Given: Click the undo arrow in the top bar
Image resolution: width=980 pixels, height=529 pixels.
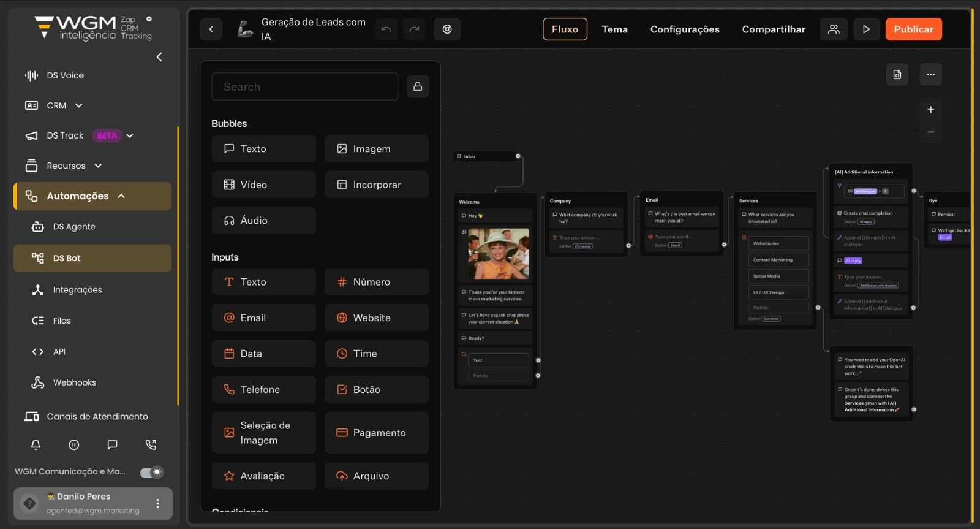Looking at the screenshot, I should click(386, 29).
